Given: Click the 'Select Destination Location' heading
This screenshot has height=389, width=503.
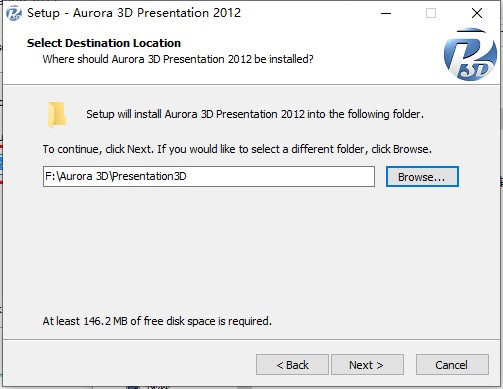Looking at the screenshot, I should pos(104,43).
